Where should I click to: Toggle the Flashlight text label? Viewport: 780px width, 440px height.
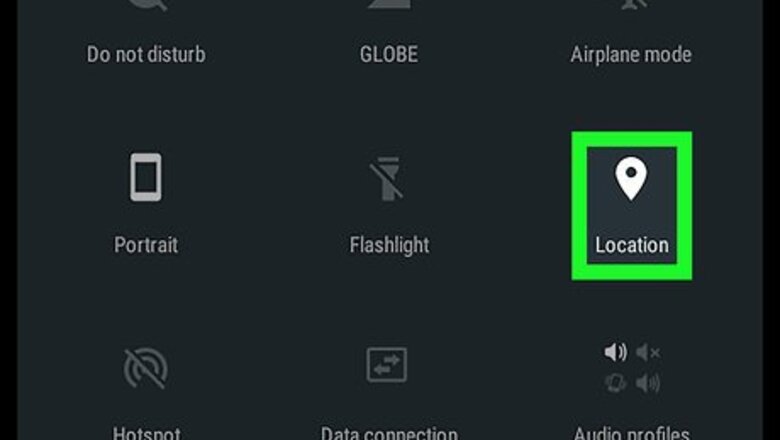pos(390,245)
